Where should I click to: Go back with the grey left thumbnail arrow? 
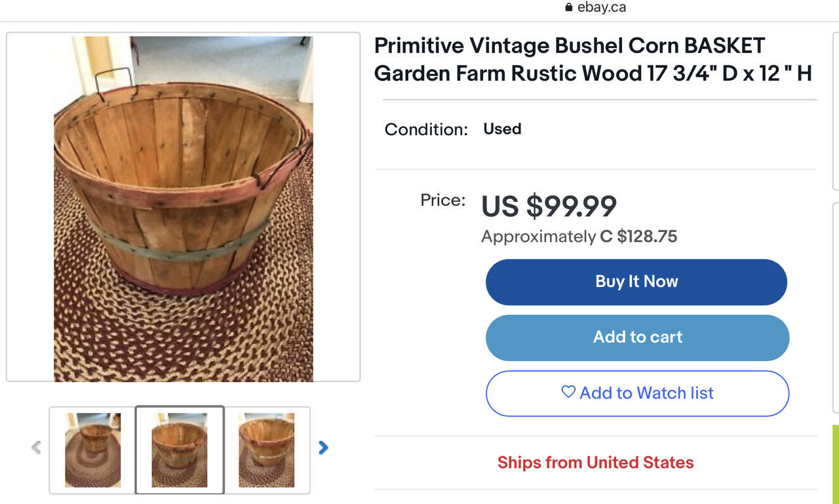click(36, 448)
